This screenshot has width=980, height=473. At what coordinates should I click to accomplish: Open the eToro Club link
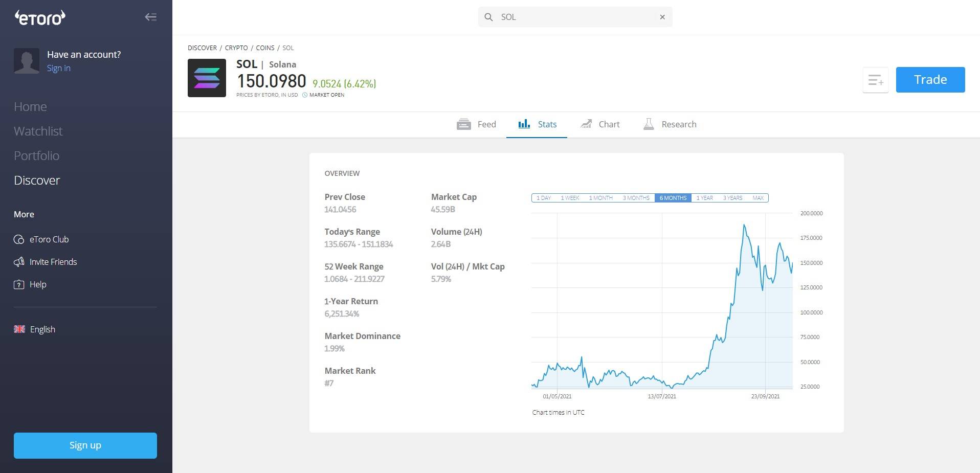(x=49, y=239)
